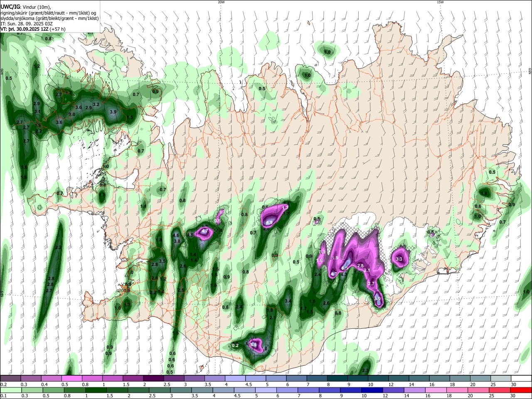Select the snow legend swatch between 12 and 14

(399, 378)
